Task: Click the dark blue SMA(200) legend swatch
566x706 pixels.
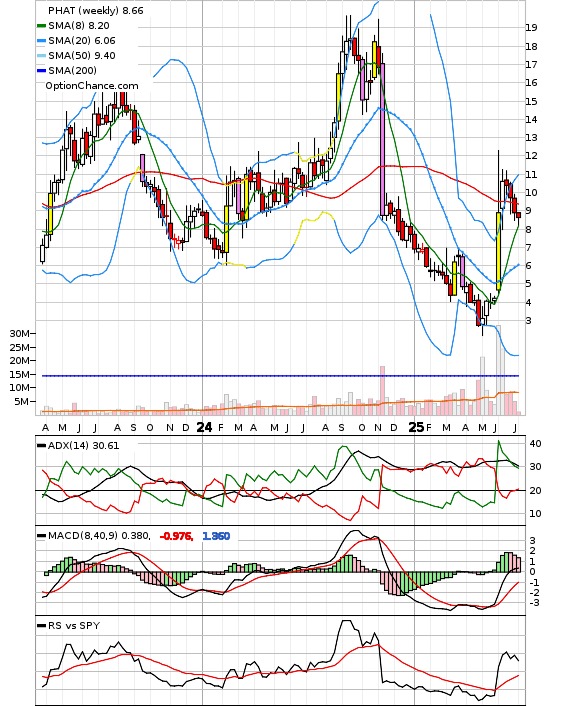Action: click(x=41, y=71)
